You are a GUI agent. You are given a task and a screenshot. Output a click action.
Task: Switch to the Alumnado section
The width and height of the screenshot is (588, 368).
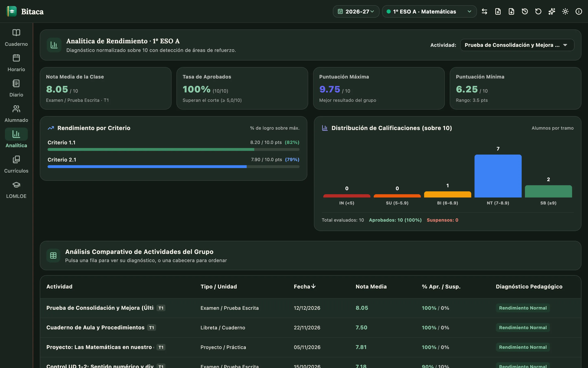[x=16, y=114]
